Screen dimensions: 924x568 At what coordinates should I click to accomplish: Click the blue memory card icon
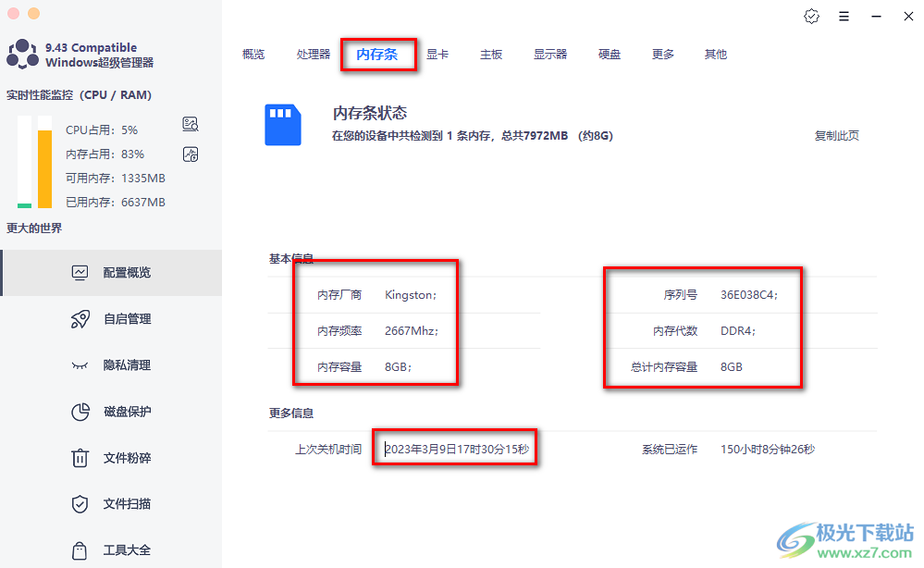tap(283, 124)
